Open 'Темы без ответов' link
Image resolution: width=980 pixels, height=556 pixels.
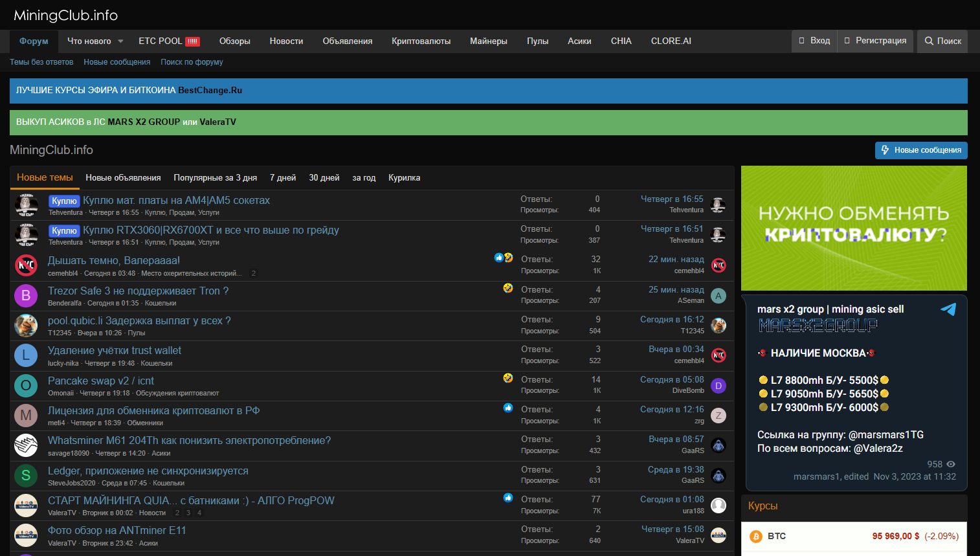pos(41,62)
